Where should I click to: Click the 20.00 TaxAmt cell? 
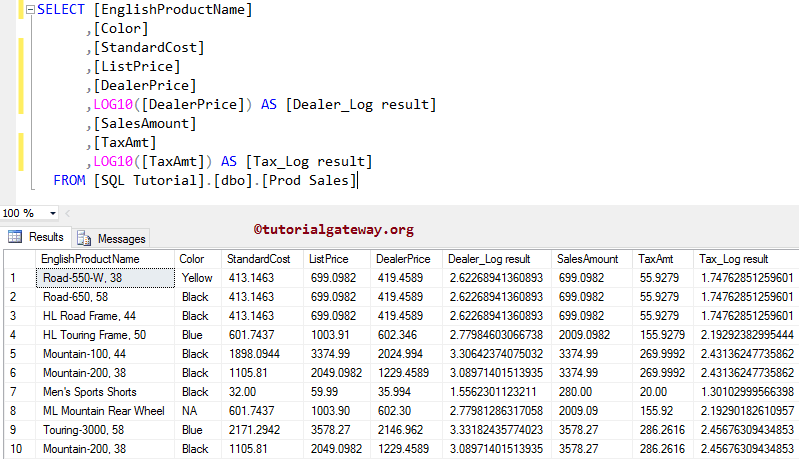coord(663,392)
